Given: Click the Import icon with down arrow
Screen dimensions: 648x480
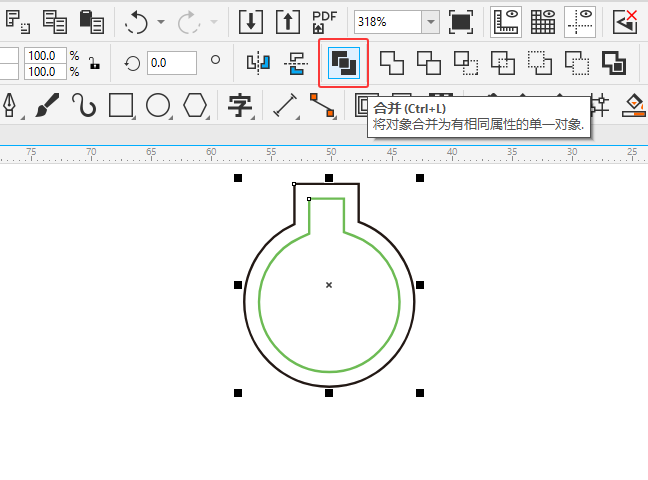Looking at the screenshot, I should tap(250, 22).
